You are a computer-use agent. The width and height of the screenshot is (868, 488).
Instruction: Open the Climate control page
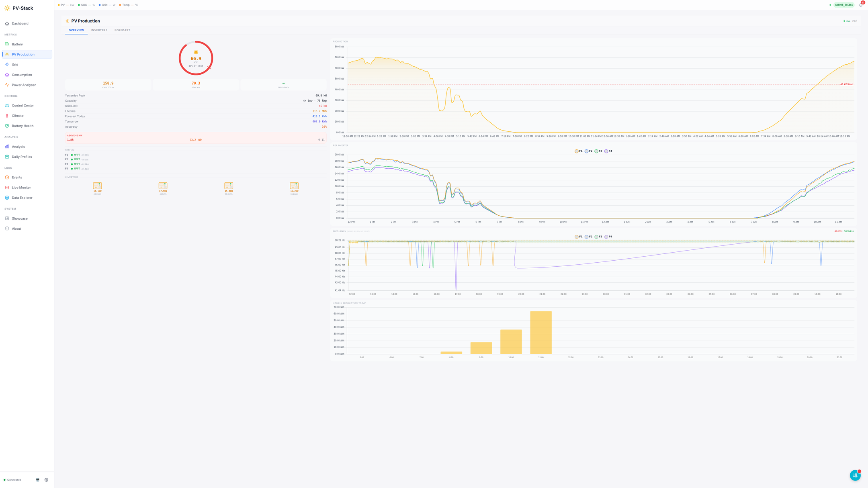pyautogui.click(x=18, y=116)
